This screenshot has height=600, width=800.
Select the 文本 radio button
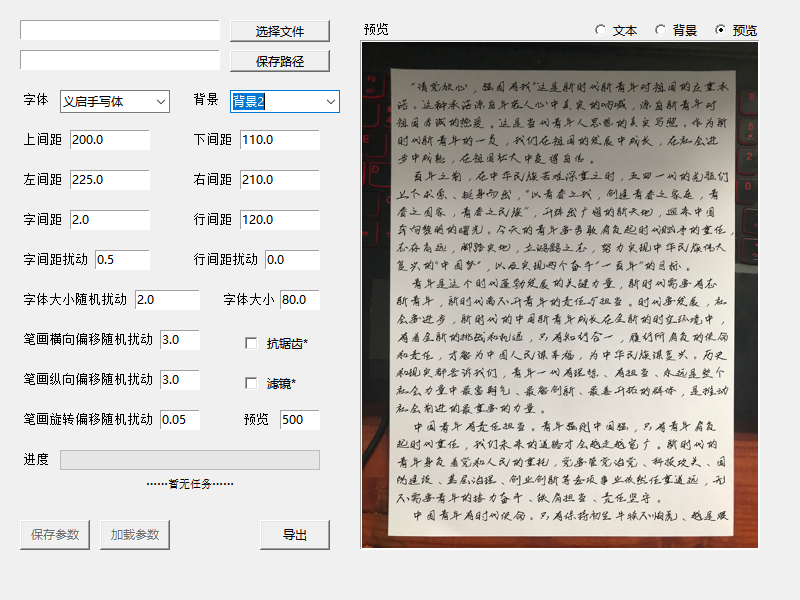(x=601, y=30)
